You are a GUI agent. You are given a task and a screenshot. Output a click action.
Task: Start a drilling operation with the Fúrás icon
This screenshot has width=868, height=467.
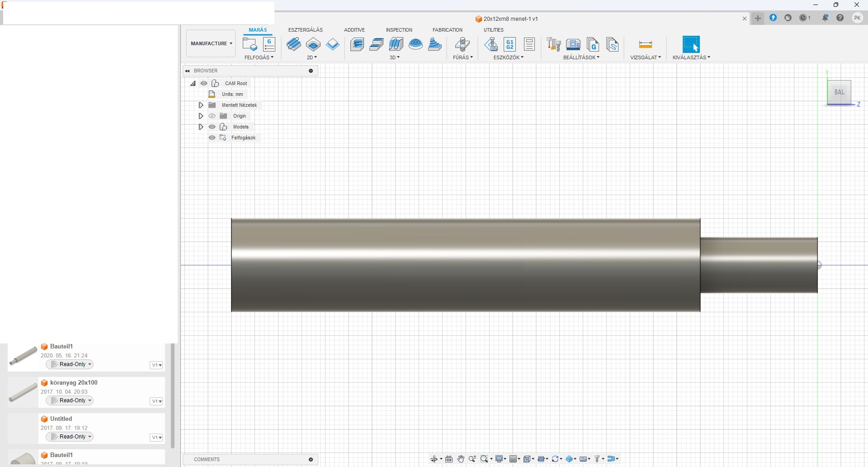(x=462, y=44)
